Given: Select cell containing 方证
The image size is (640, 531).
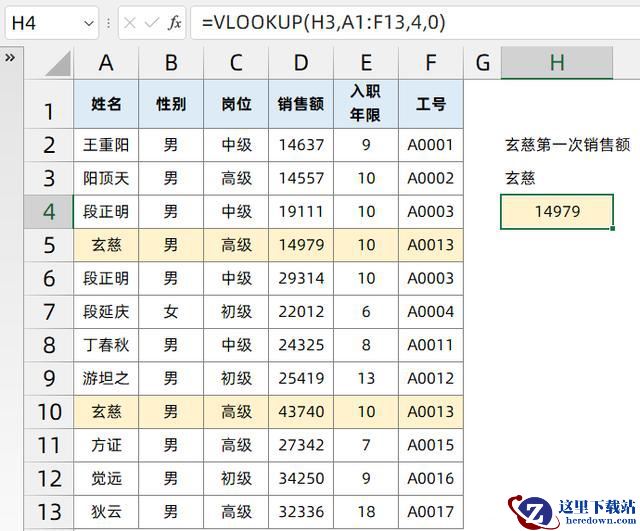Looking at the screenshot, I should click(x=106, y=445).
